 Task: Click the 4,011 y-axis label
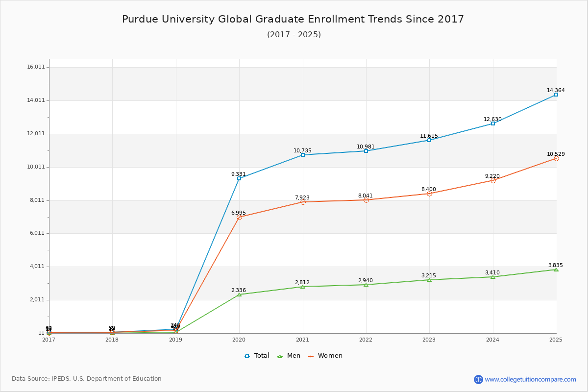point(37,267)
